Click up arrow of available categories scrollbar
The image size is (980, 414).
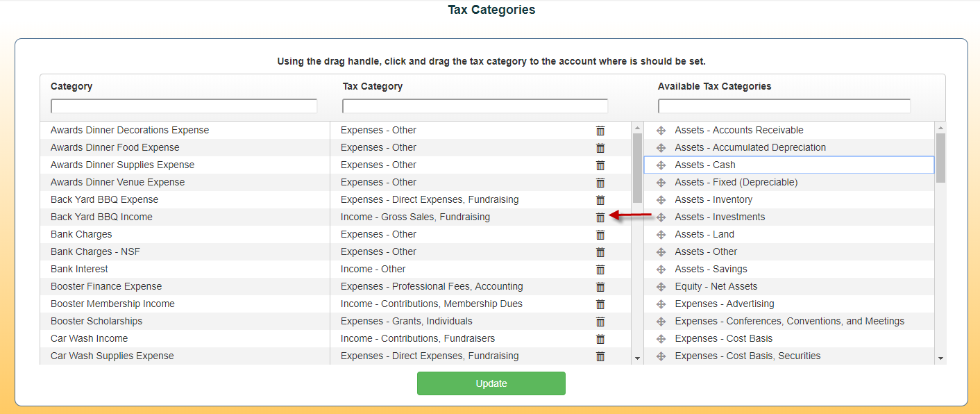(940, 128)
